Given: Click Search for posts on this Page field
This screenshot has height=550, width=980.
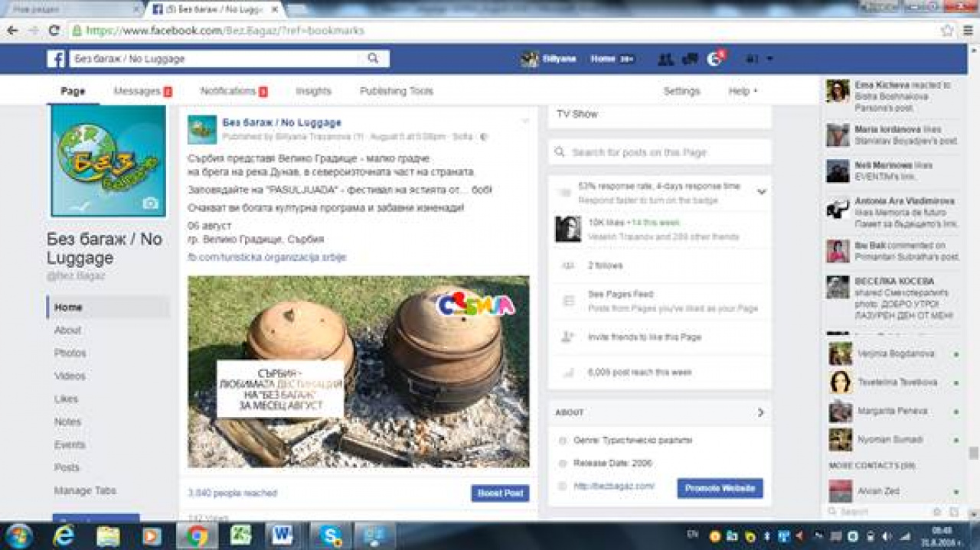Looking at the screenshot, I should click(660, 152).
